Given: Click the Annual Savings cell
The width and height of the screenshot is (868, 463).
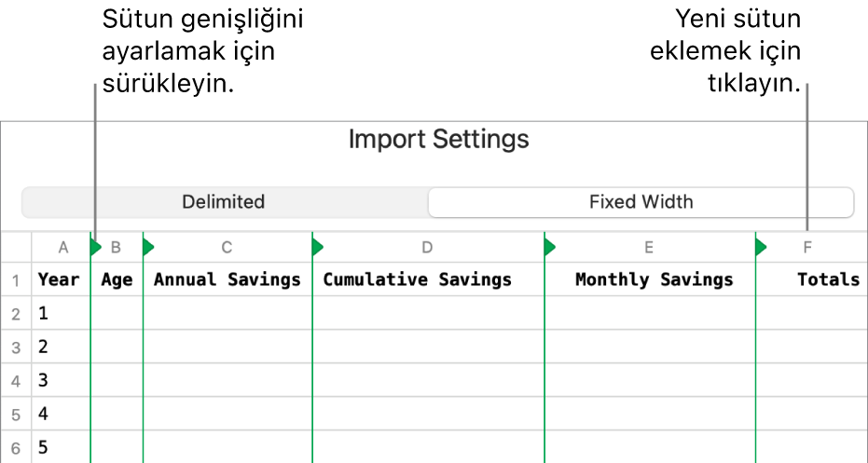Looking at the screenshot, I should [x=227, y=279].
